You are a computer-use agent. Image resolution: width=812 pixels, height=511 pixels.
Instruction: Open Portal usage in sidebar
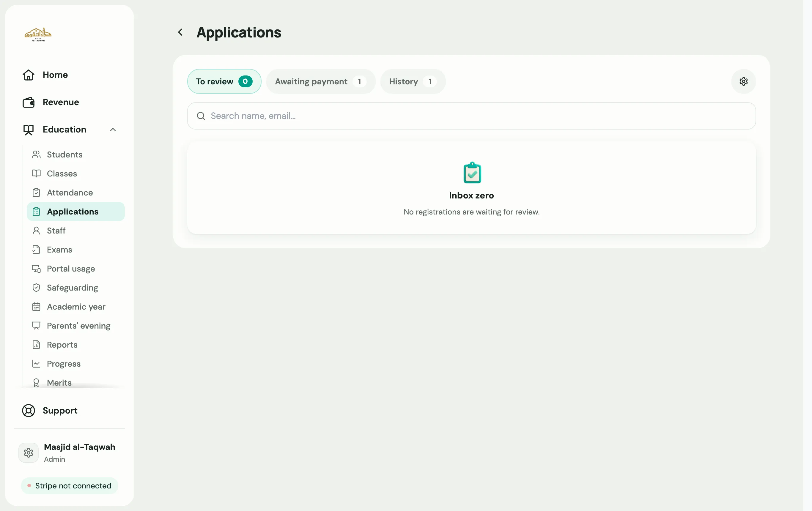pyautogui.click(x=75, y=269)
